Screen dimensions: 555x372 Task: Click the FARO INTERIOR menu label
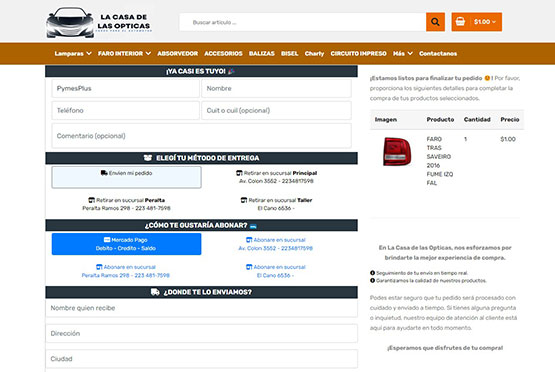[x=120, y=53]
